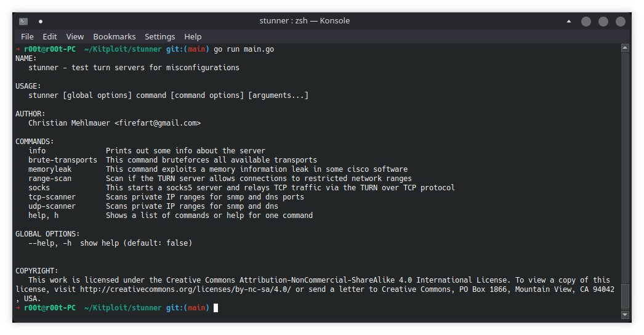The width and height of the screenshot is (644, 335).
Task: Click the 'udp-scanner' command name
Action: click(52, 206)
